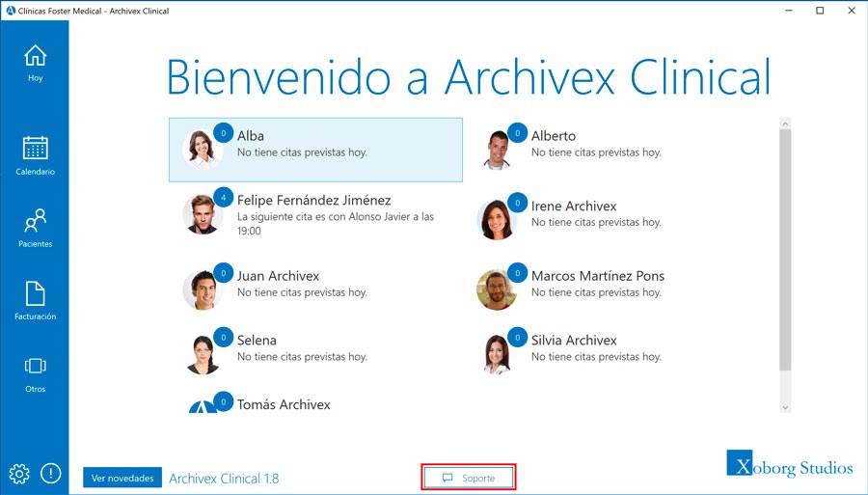Click Alberto's profile photo

(497, 150)
